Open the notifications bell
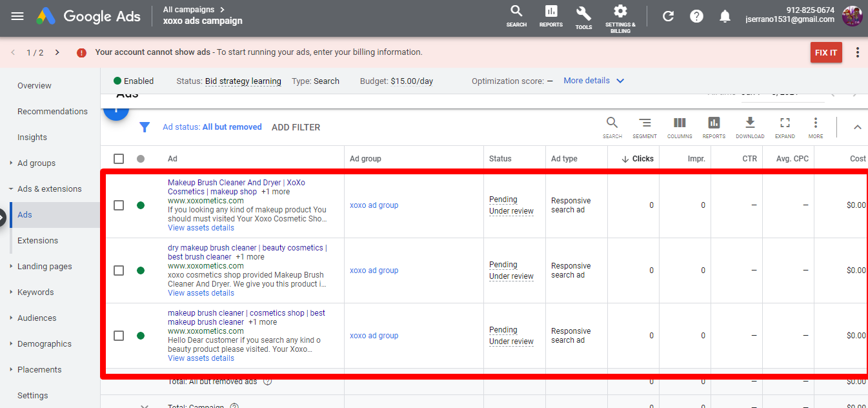 click(x=725, y=16)
